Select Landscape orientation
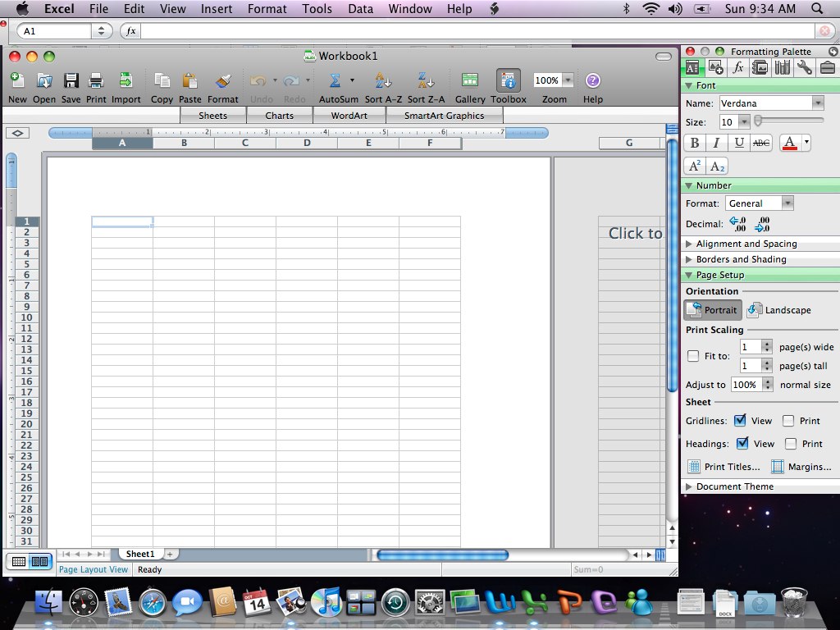 (778, 310)
